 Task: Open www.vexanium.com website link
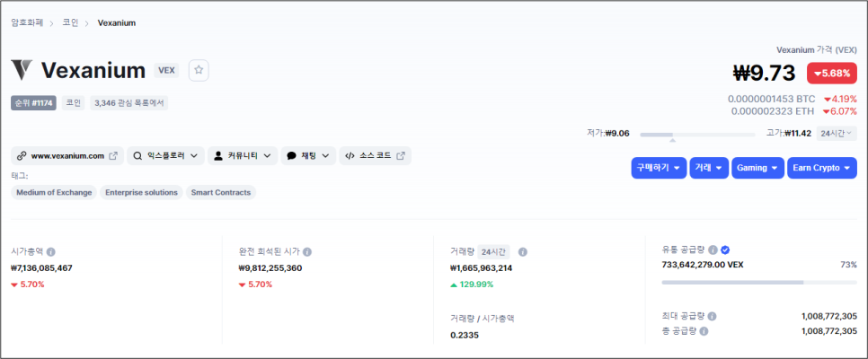tap(66, 156)
